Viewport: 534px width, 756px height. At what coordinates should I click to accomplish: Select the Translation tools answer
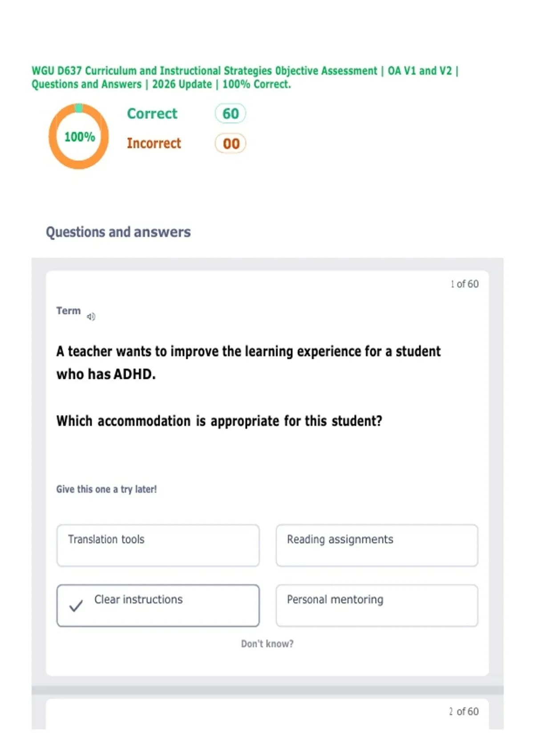[x=158, y=545]
